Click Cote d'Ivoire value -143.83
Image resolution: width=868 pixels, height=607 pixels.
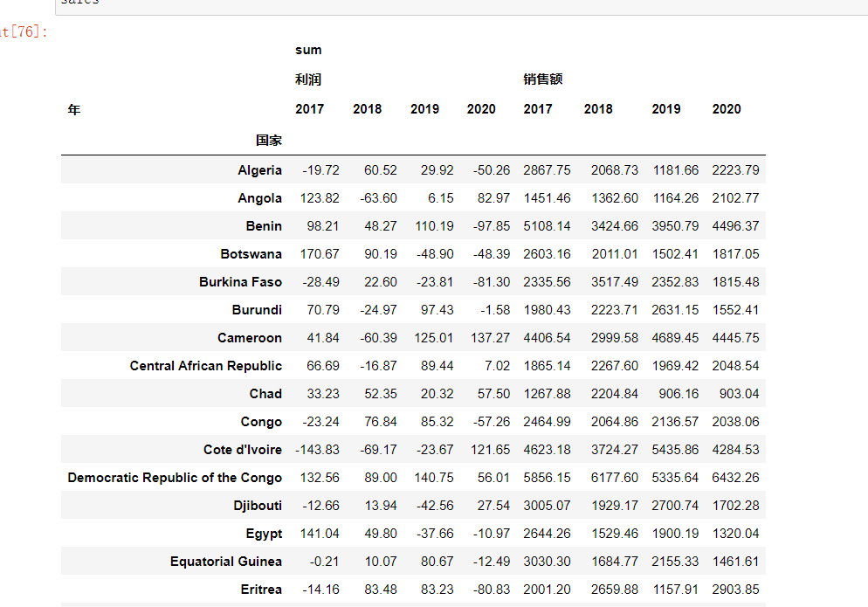[x=317, y=450]
